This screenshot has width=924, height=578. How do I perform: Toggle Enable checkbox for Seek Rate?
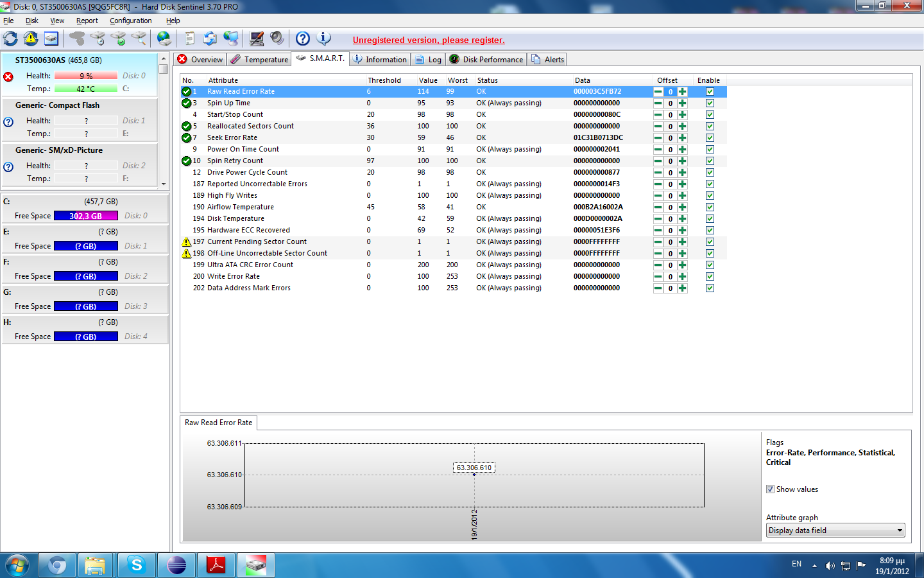(710, 138)
